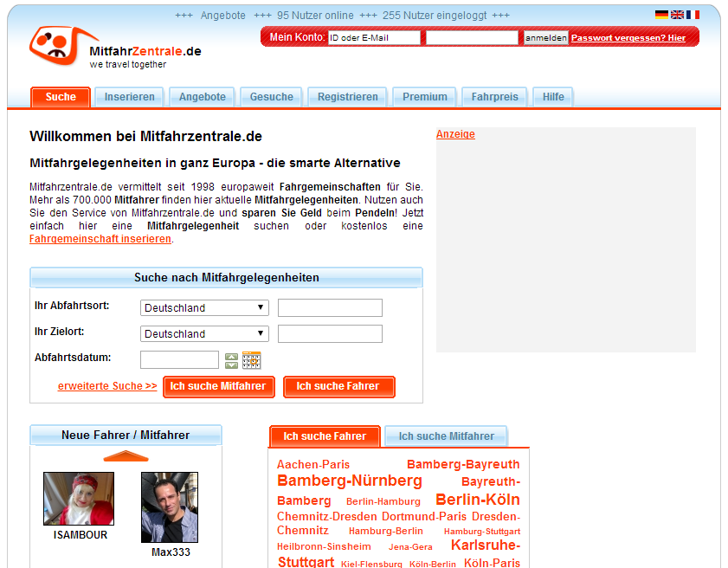Open the Berlin-Köln route link

coord(477,500)
